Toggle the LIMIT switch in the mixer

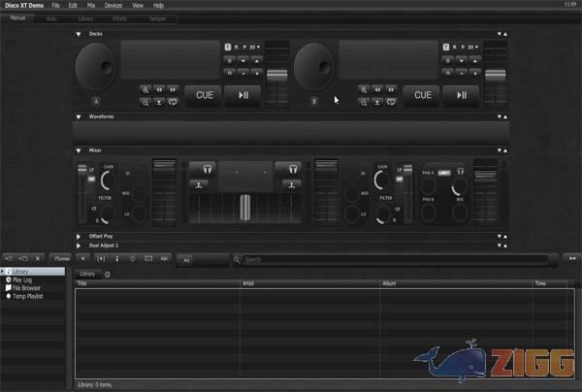point(443,173)
